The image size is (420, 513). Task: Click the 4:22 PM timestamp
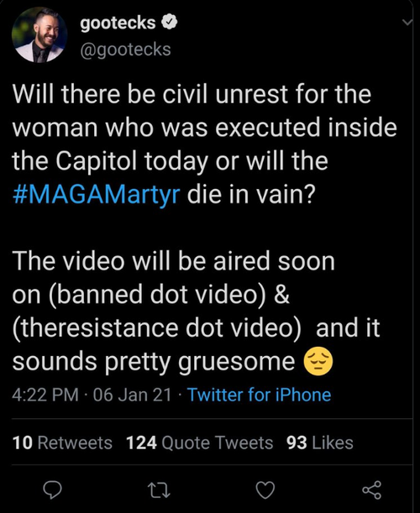pyautogui.click(x=45, y=395)
